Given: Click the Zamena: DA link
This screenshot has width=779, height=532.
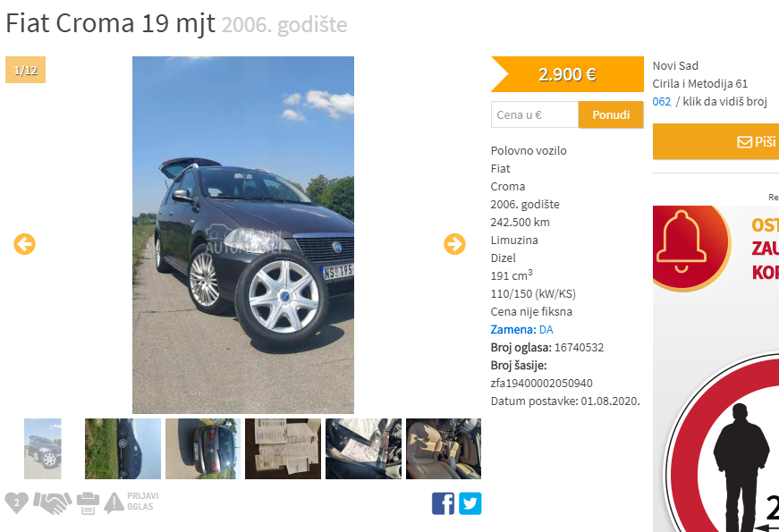Looking at the screenshot, I should point(521,329).
